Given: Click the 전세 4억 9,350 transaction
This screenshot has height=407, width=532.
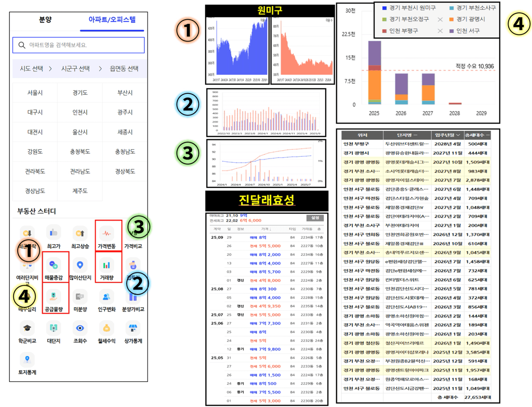Looking at the screenshot, I should click(x=267, y=306).
